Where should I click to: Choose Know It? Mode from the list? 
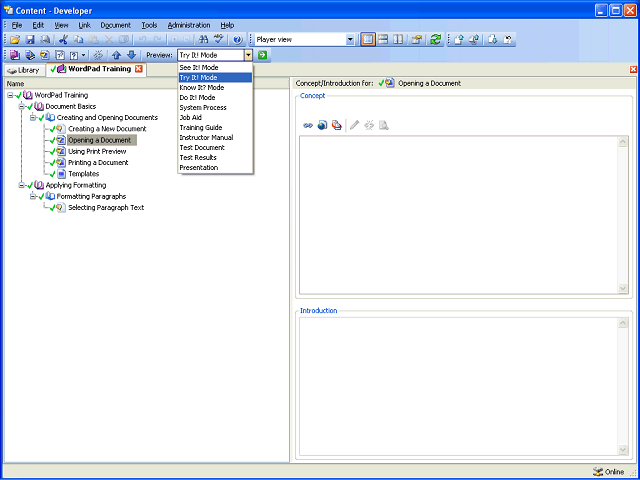click(215, 87)
